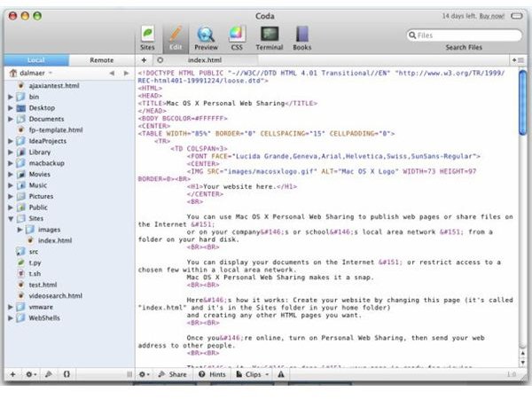Screen dimensions: 532x399
Task: Click the TITLE tag line in code
Action: coord(228,103)
